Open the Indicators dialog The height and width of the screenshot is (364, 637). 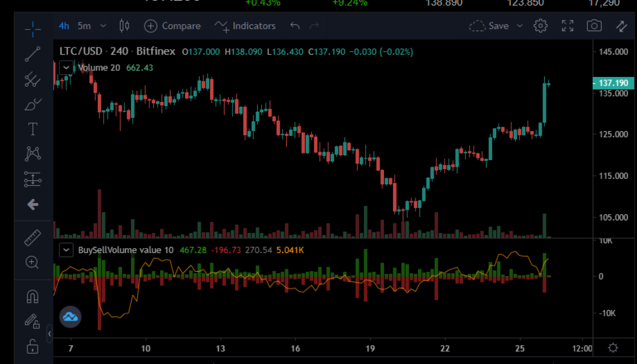point(246,25)
